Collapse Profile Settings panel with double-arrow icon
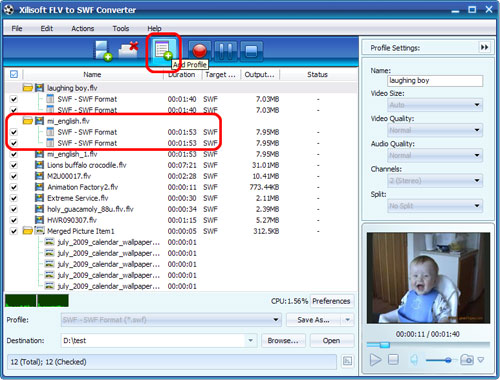 (484, 47)
